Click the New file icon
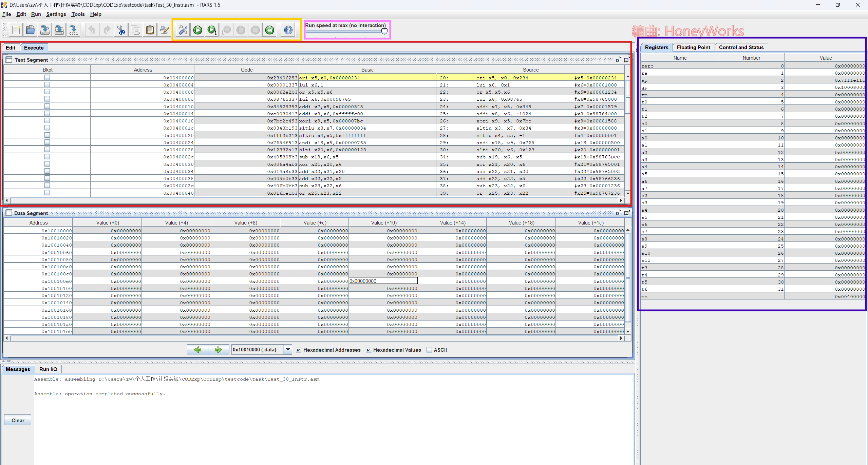The height and width of the screenshot is (465, 868). click(16, 30)
